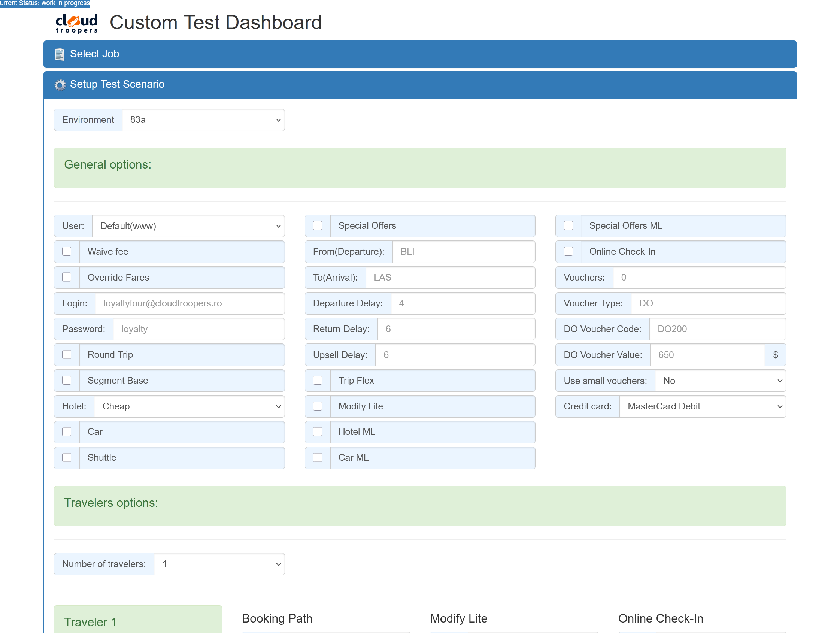Enable the Override Fares checkbox

coord(67,277)
